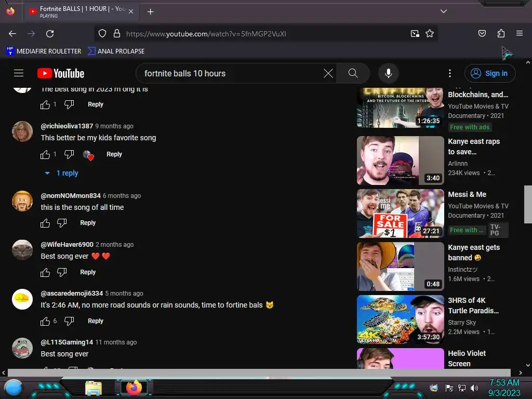Click the Messi & Me title
Image resolution: width=532 pixels, height=399 pixels.
[467, 194]
